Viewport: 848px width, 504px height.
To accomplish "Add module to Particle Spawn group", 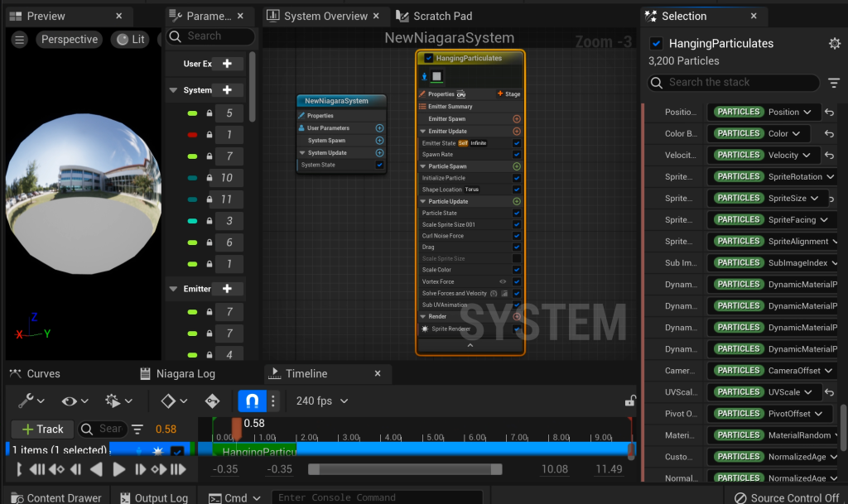I will 517,166.
